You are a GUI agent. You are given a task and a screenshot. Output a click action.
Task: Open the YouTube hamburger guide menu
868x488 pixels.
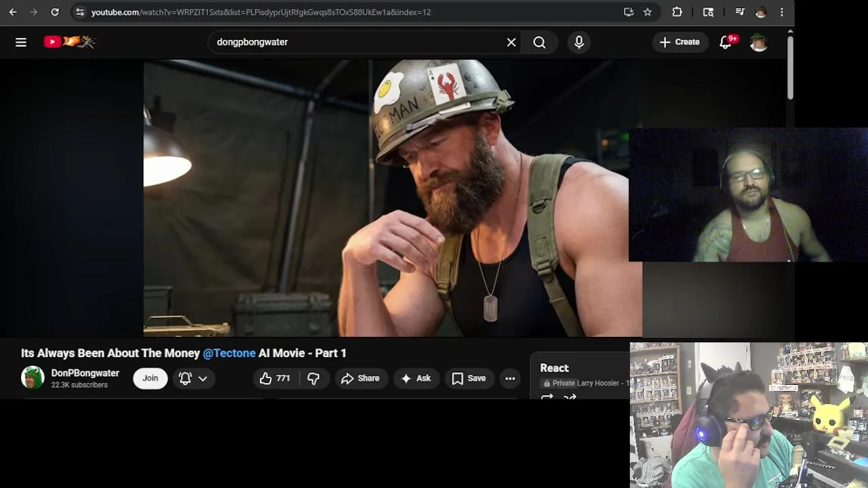[x=21, y=42]
